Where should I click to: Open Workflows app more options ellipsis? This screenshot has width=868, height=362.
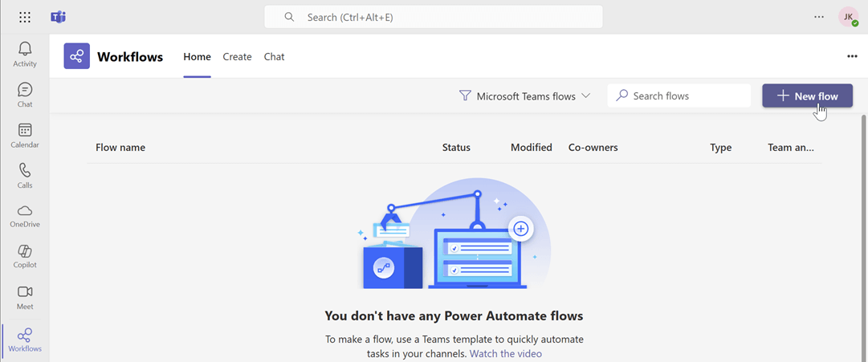[852, 56]
